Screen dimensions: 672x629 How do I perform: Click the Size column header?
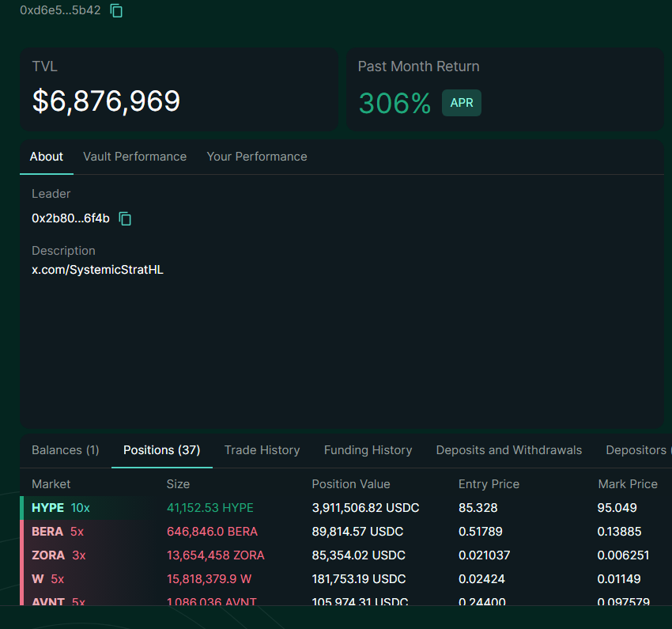tap(178, 484)
